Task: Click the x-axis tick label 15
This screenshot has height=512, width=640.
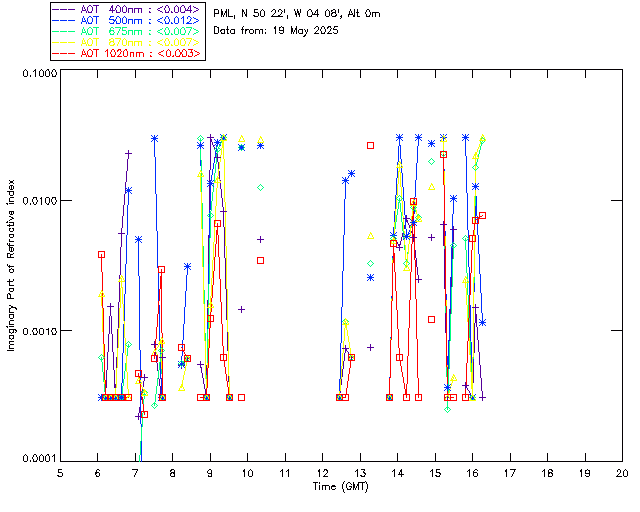Action: [x=435, y=473]
